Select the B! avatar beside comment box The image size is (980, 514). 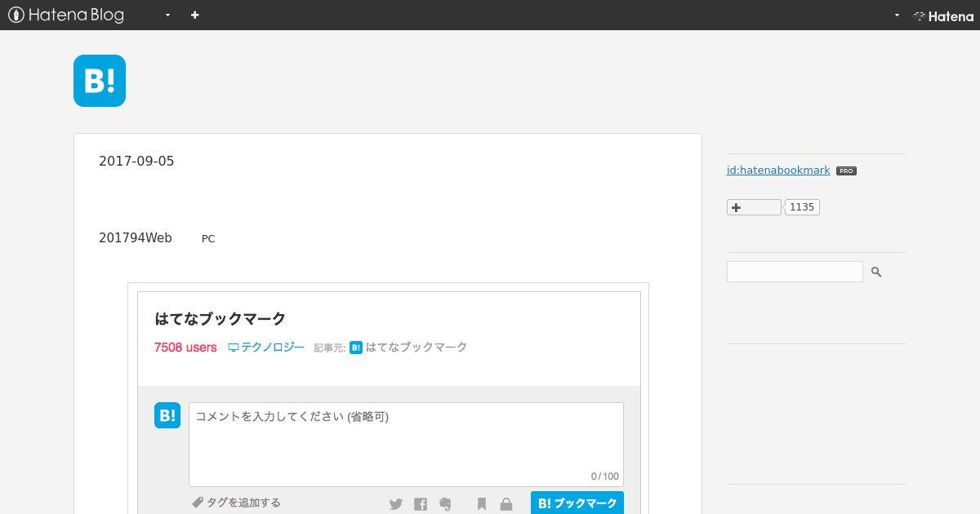coord(167,415)
